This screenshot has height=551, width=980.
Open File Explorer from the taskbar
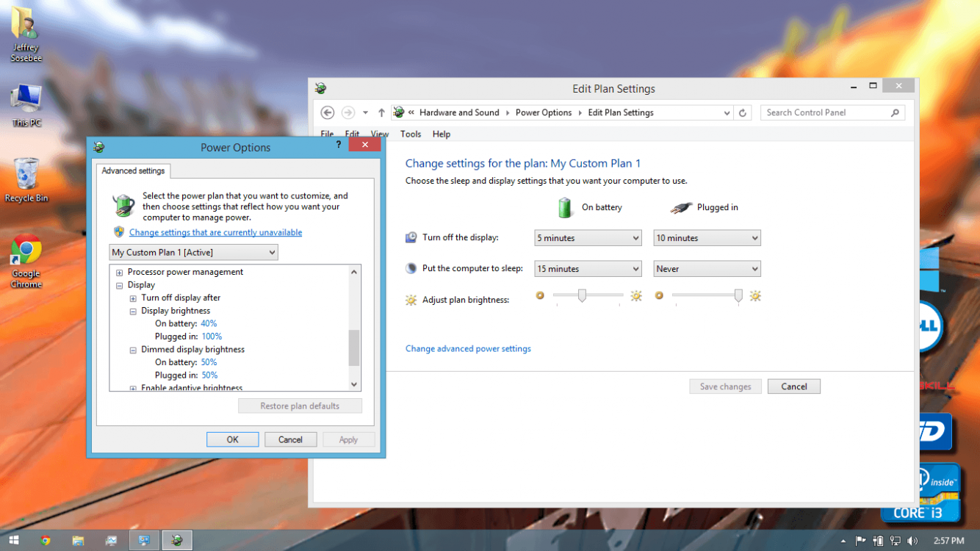pyautogui.click(x=78, y=541)
